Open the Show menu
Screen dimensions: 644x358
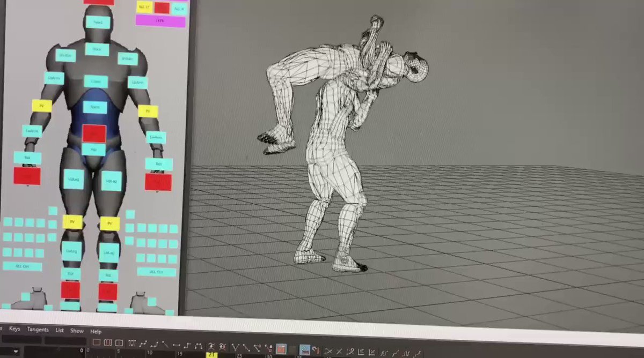(77, 331)
